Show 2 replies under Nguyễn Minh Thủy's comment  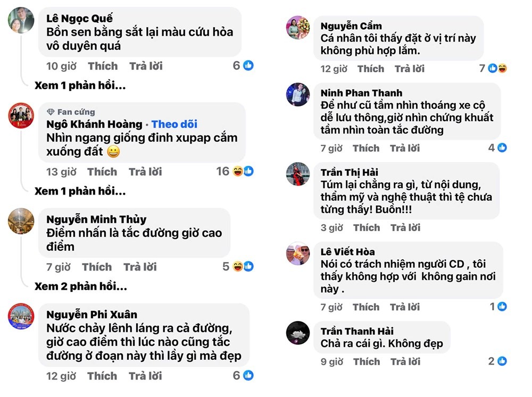click(x=80, y=286)
